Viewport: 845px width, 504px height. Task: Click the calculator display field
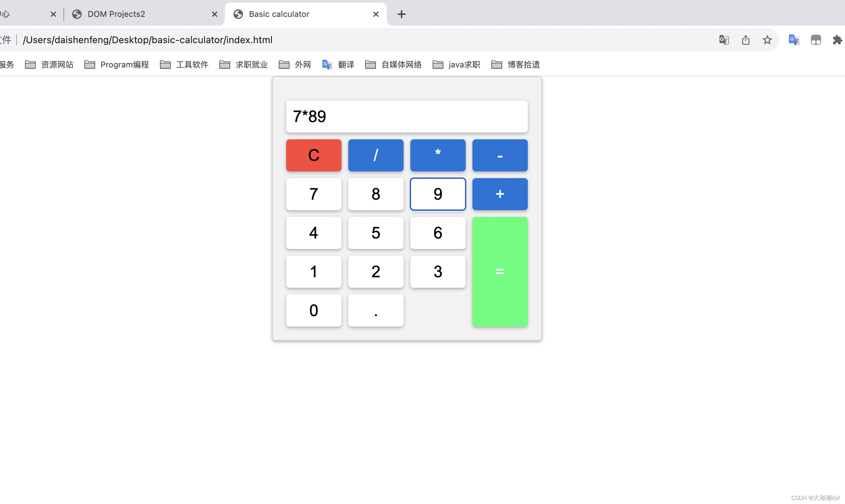(x=407, y=116)
